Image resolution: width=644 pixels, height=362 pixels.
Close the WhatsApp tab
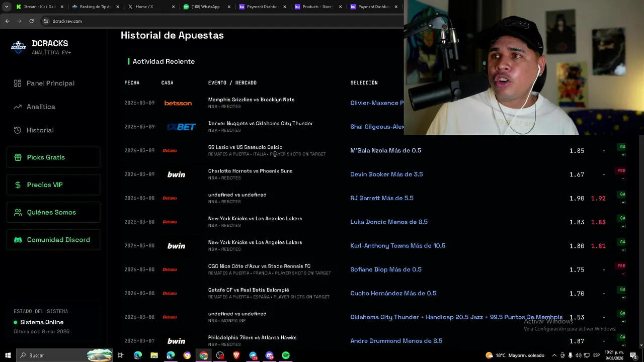229,7
